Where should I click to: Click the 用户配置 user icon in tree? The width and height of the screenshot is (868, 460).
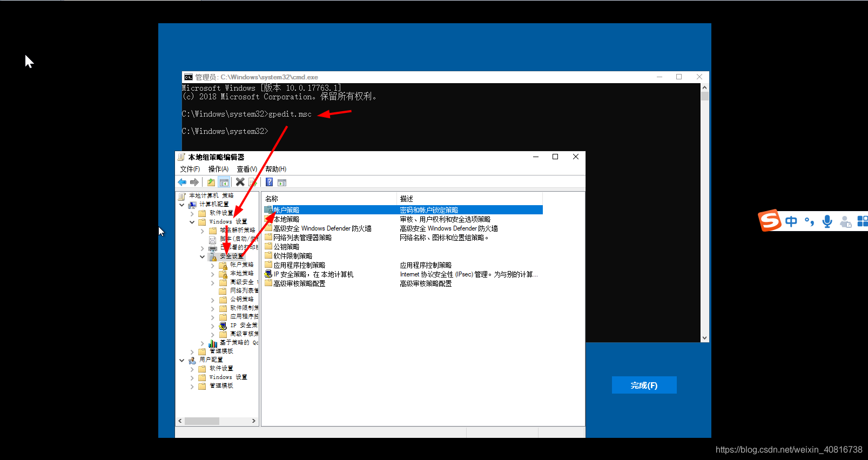point(192,360)
